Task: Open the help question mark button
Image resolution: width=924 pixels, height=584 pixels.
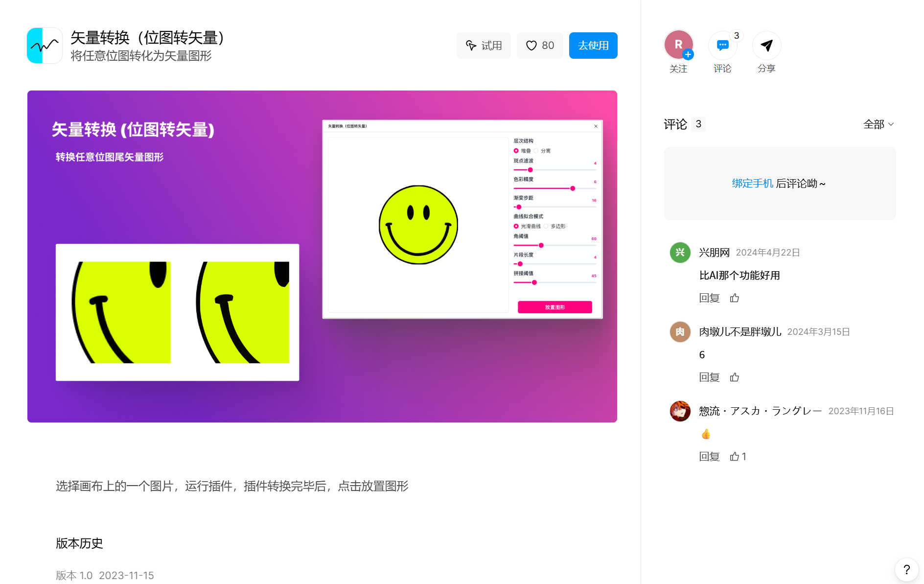Action: pyautogui.click(x=906, y=570)
